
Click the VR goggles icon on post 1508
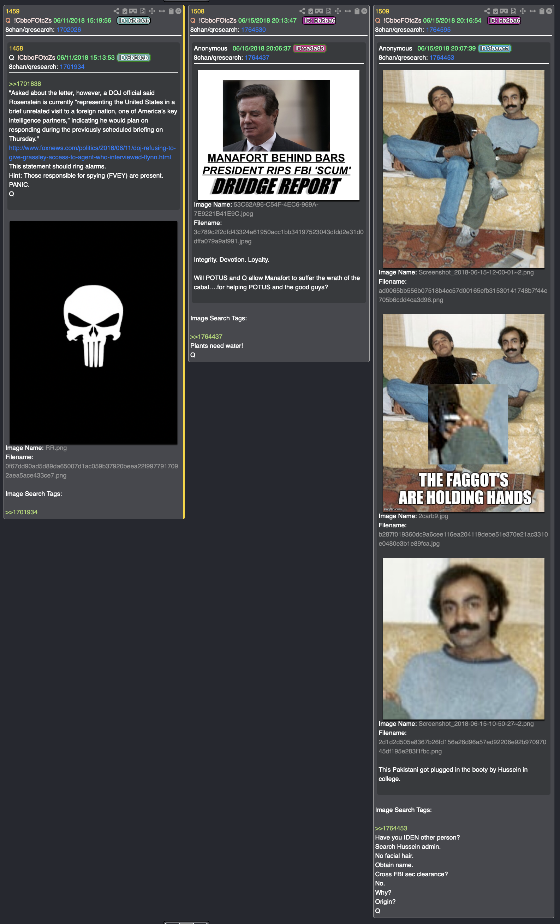319,11
